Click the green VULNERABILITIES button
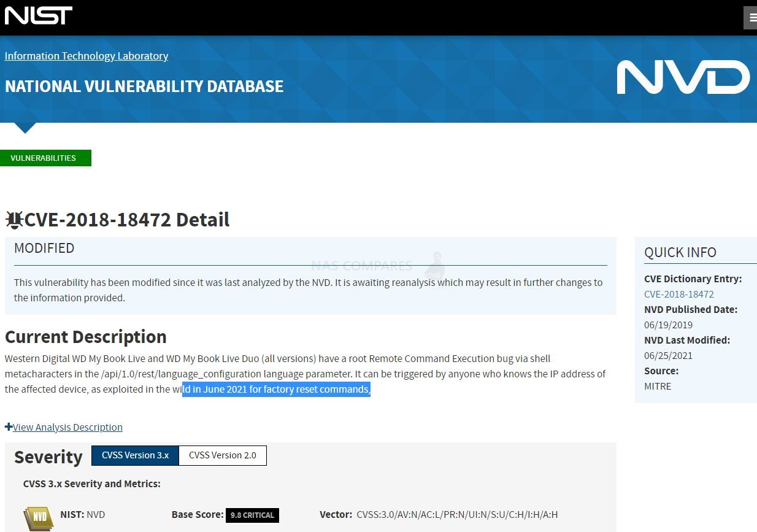This screenshot has width=757, height=532. pos(45,158)
